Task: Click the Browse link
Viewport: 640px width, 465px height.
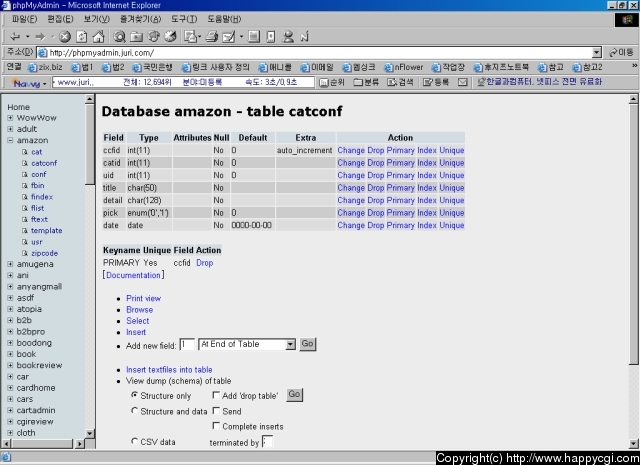Action: pos(140,310)
